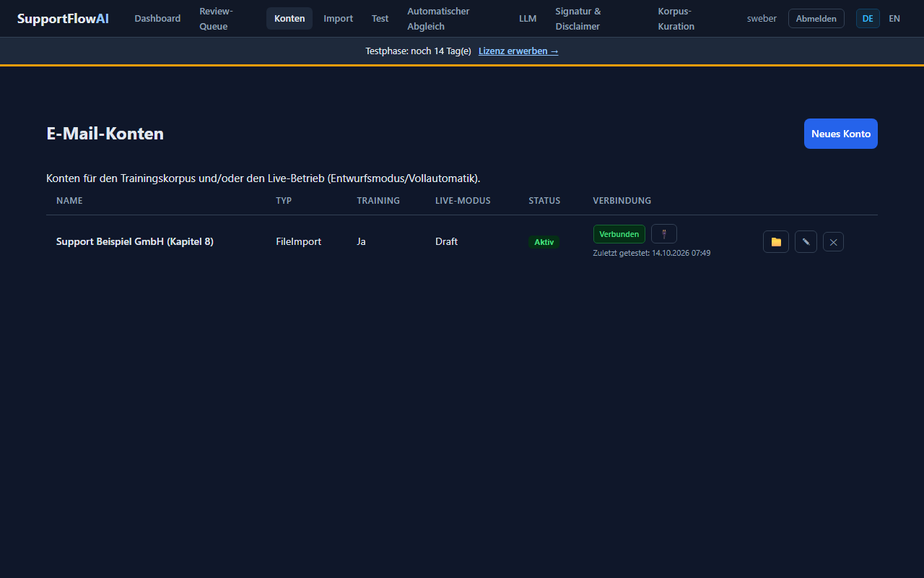Image resolution: width=924 pixels, height=578 pixels.
Task: Delete account with the X icon
Action: coord(833,242)
